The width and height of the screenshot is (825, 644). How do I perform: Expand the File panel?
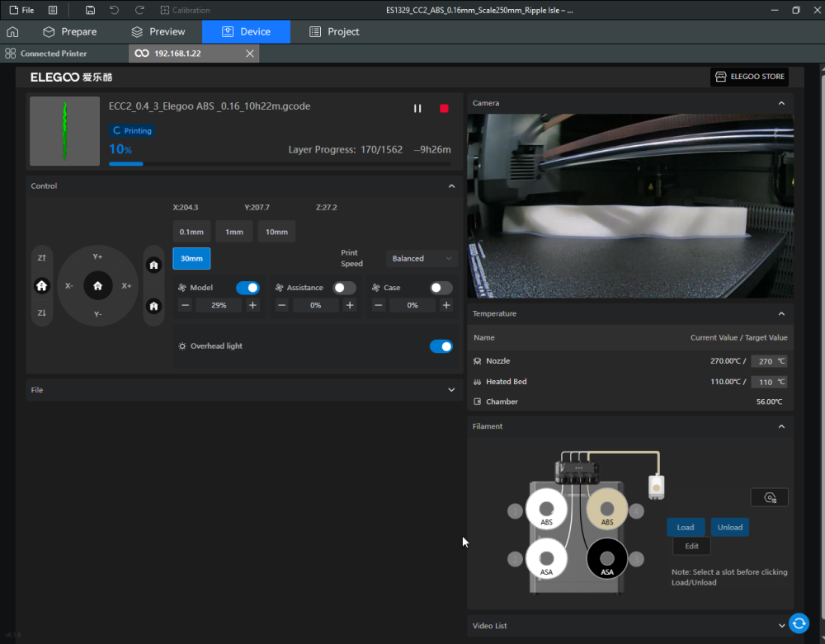451,390
